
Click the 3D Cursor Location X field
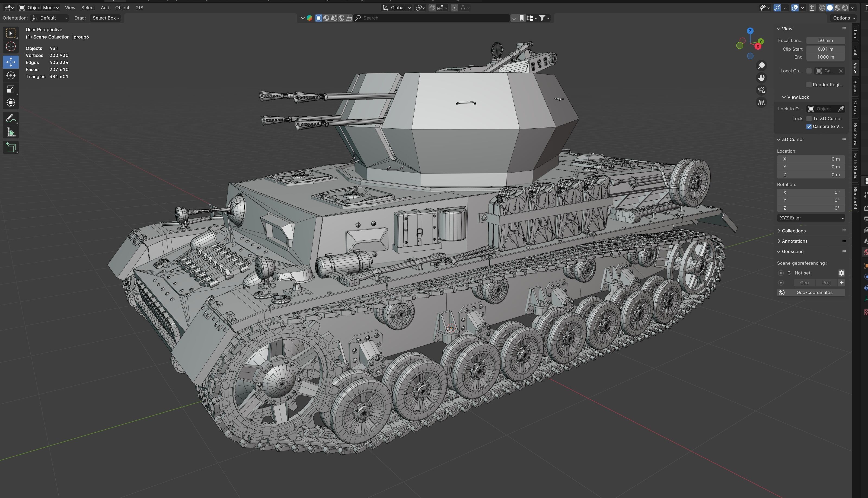click(811, 159)
